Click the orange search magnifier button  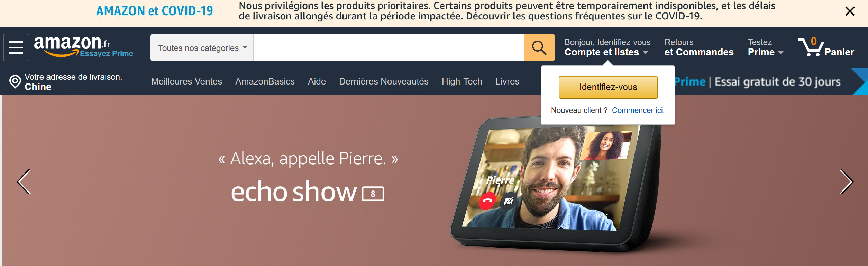[x=539, y=47]
